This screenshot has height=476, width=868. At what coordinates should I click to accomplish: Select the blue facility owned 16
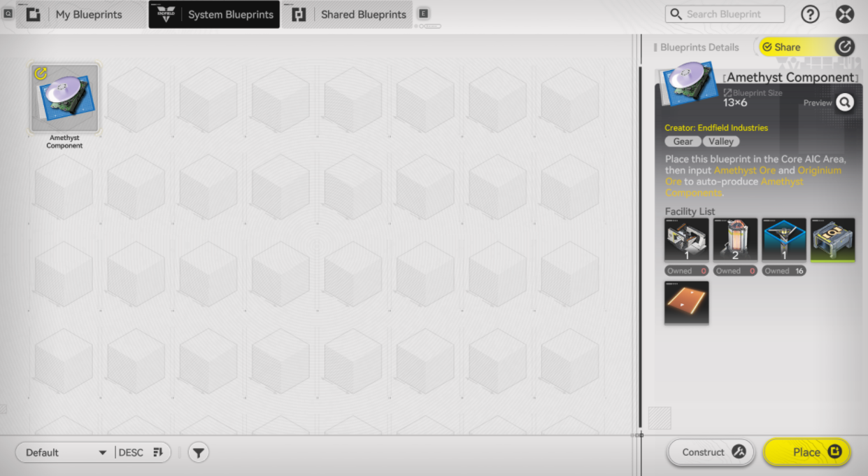point(784,240)
